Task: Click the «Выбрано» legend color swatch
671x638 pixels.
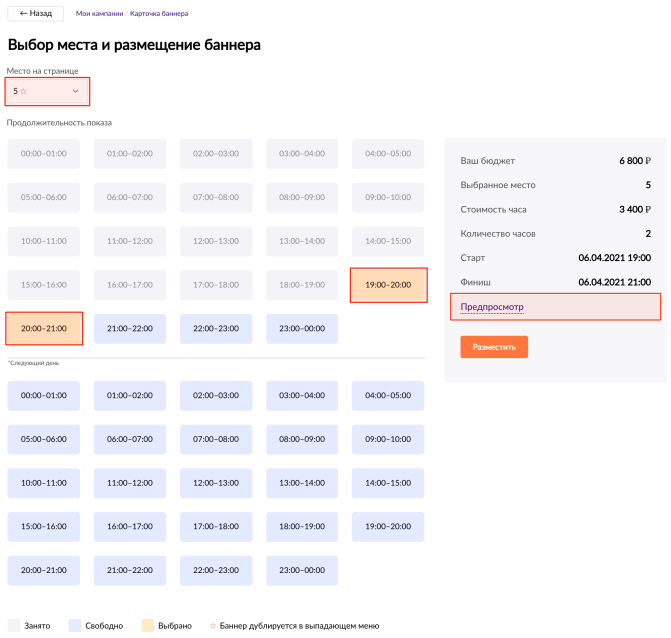Action: point(145,625)
